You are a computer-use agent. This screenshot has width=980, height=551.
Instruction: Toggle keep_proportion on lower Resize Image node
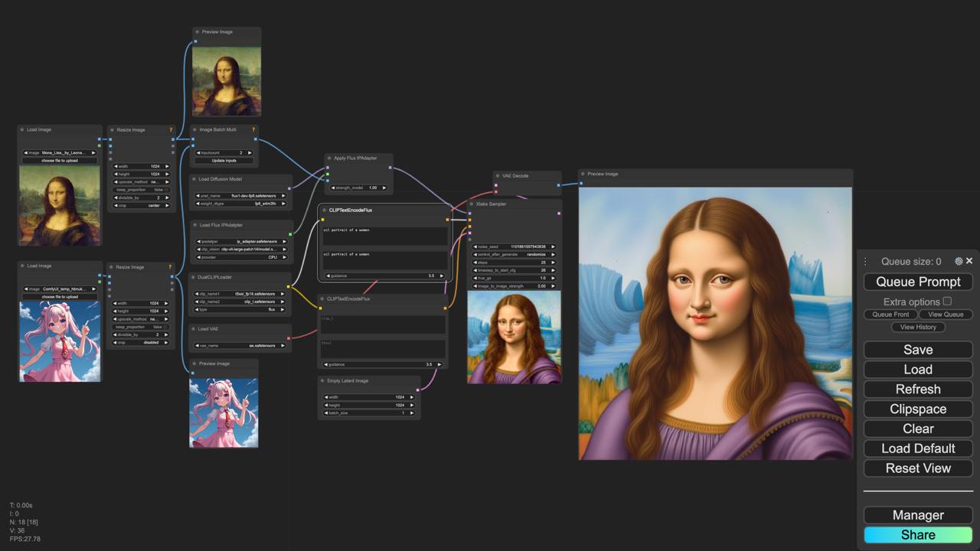tap(142, 327)
